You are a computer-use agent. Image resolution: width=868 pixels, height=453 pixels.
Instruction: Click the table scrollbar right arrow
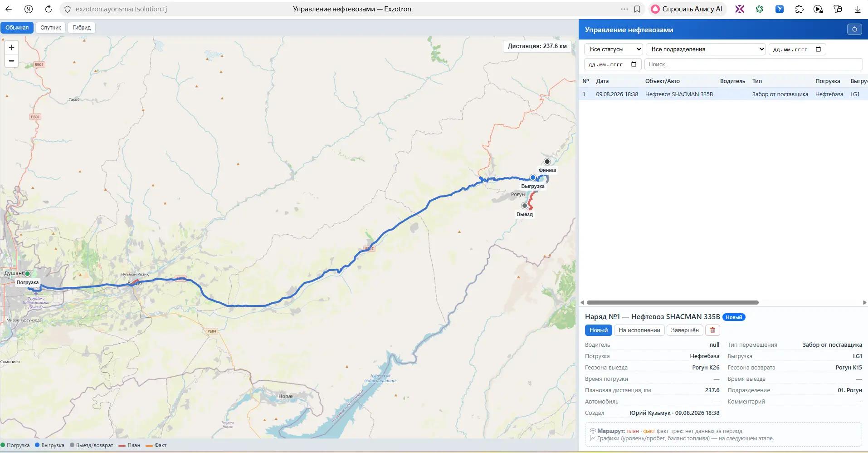tap(864, 302)
